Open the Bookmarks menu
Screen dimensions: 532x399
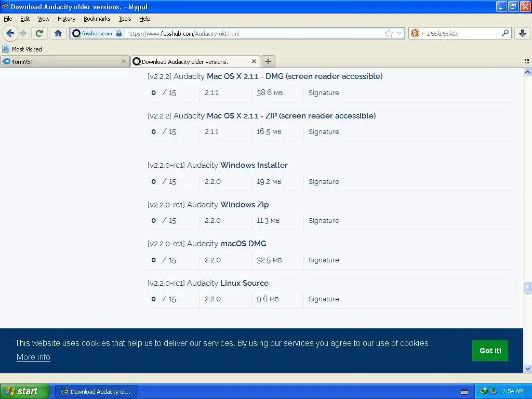(x=97, y=19)
